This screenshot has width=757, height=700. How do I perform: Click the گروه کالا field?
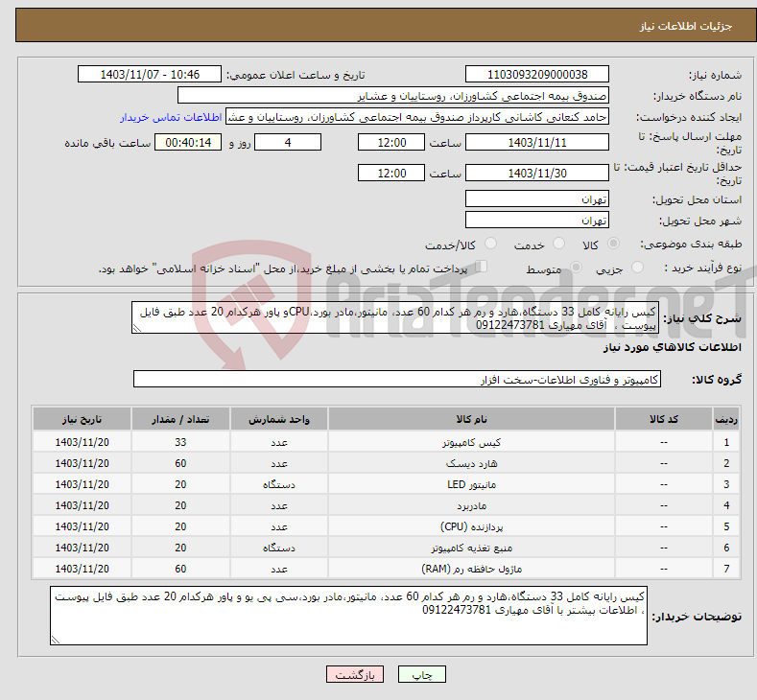397,379
